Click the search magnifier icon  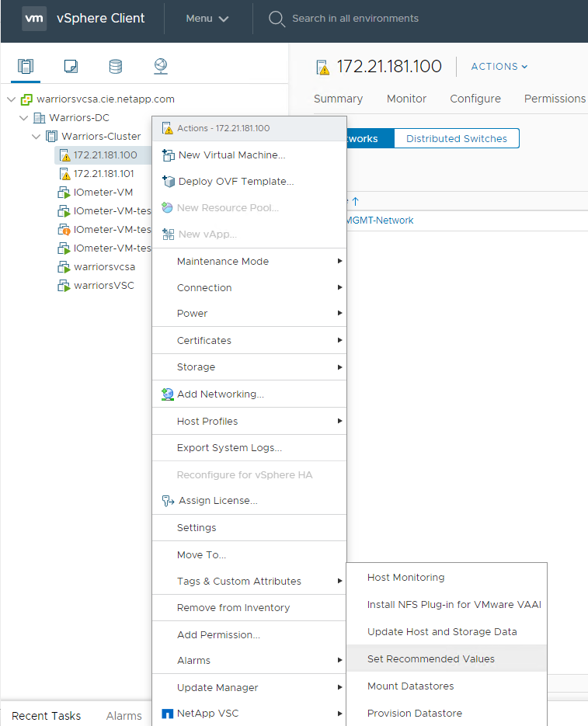(x=277, y=19)
